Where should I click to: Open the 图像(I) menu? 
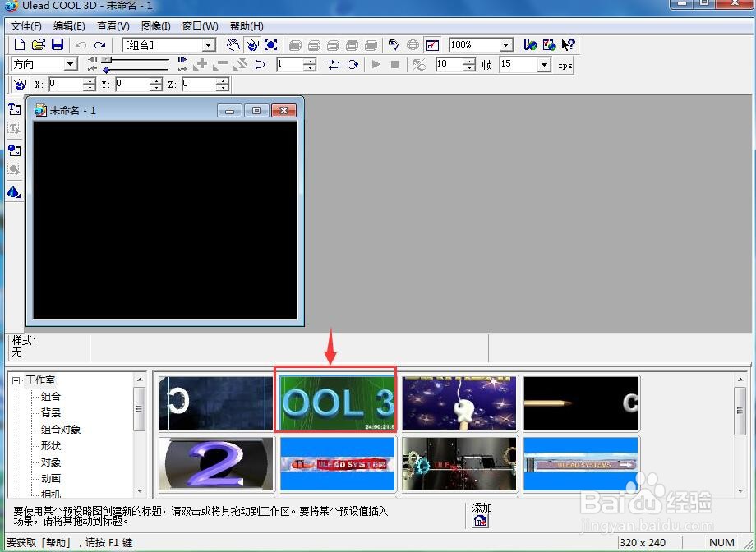(156, 26)
